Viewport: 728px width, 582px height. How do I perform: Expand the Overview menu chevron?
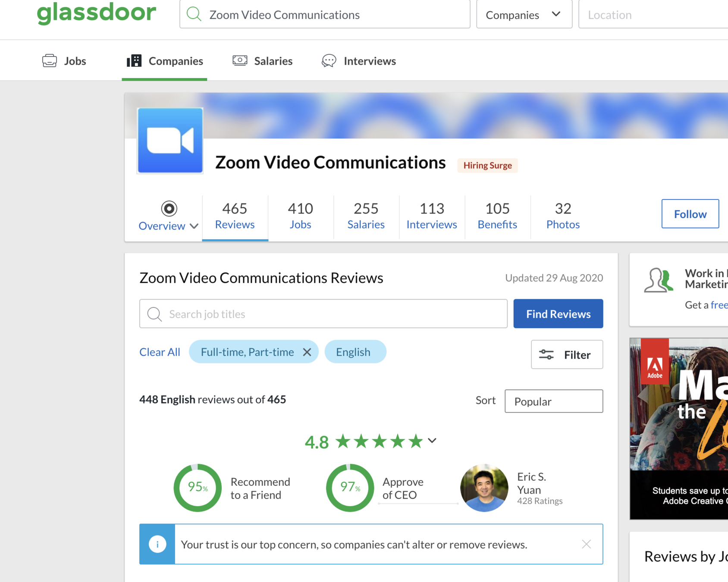194,226
